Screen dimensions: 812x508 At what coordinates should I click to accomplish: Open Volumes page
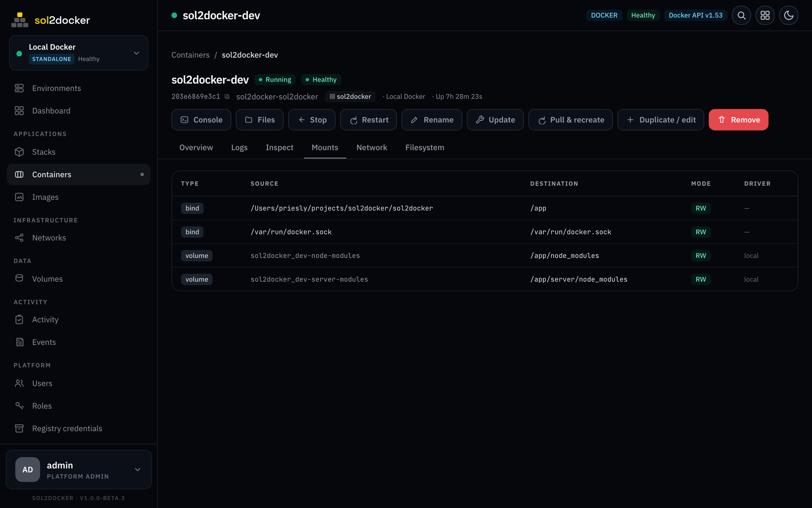pos(79,278)
